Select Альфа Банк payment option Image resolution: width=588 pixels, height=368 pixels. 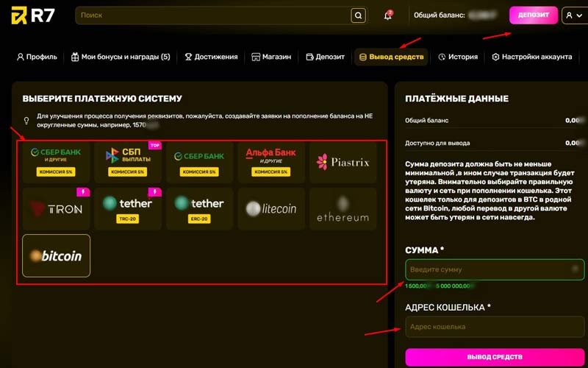tap(271, 162)
